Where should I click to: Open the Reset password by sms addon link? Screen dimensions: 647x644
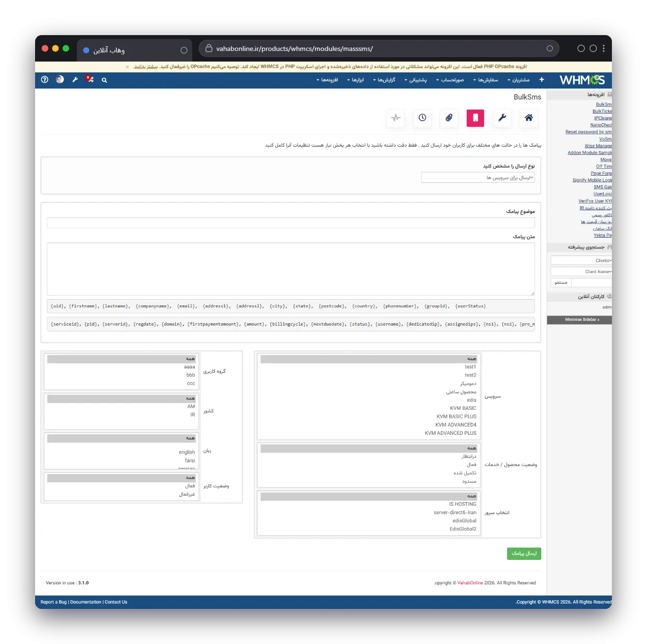588,132
